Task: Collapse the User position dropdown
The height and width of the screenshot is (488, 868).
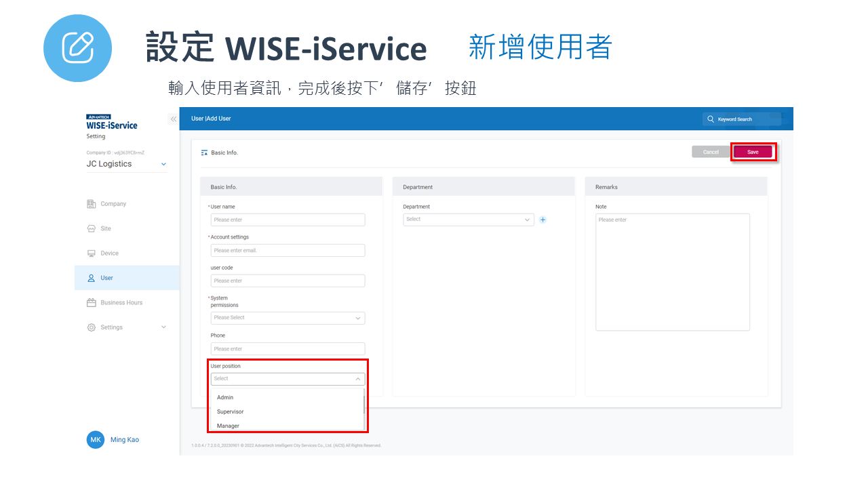Action: coord(357,379)
